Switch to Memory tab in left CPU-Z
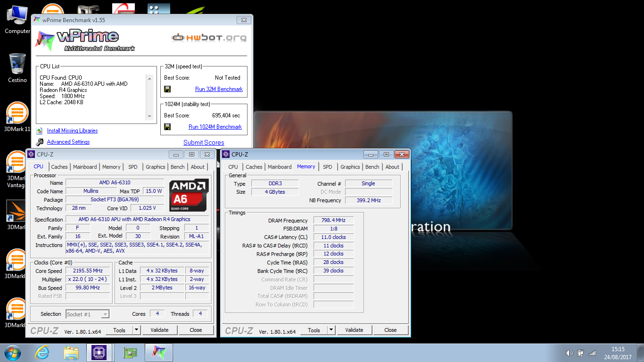The height and width of the screenshot is (362, 644). click(111, 167)
